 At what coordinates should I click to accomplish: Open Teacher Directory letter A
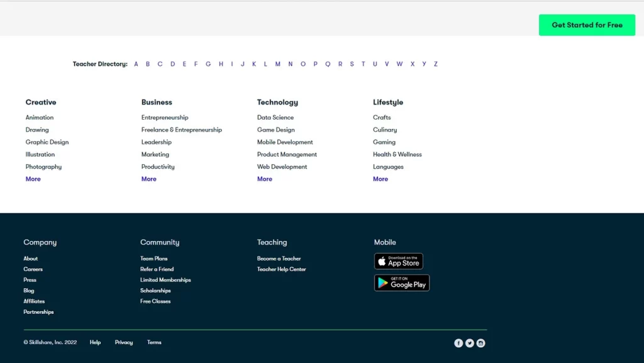(x=136, y=64)
